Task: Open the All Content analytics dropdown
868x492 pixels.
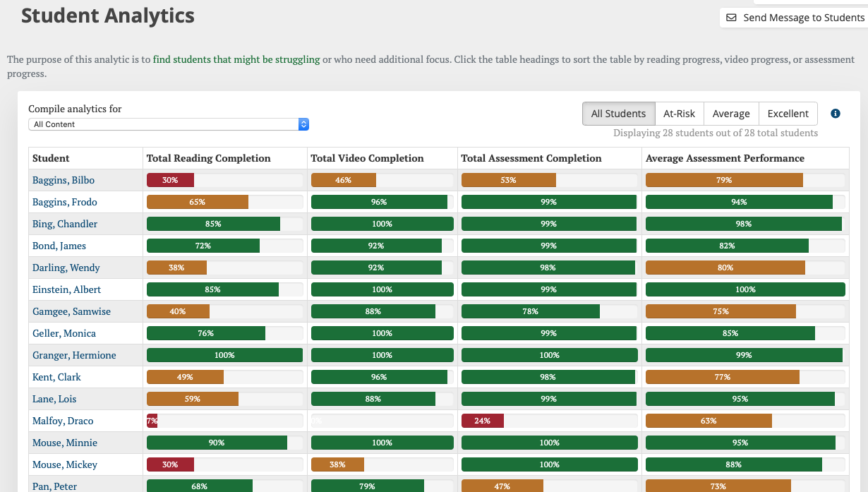Action: point(169,124)
